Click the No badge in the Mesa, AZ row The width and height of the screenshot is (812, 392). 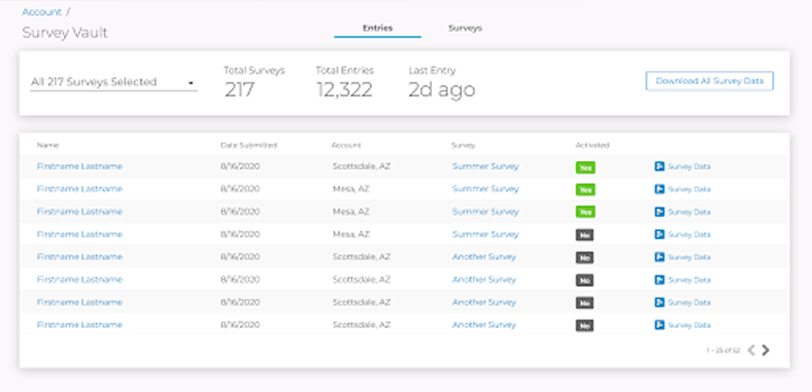(x=585, y=235)
